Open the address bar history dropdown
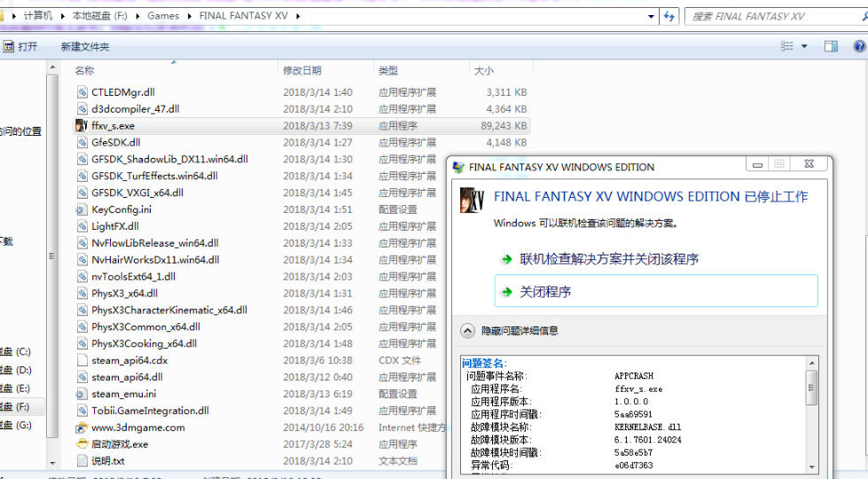The image size is (868, 479). [651, 17]
